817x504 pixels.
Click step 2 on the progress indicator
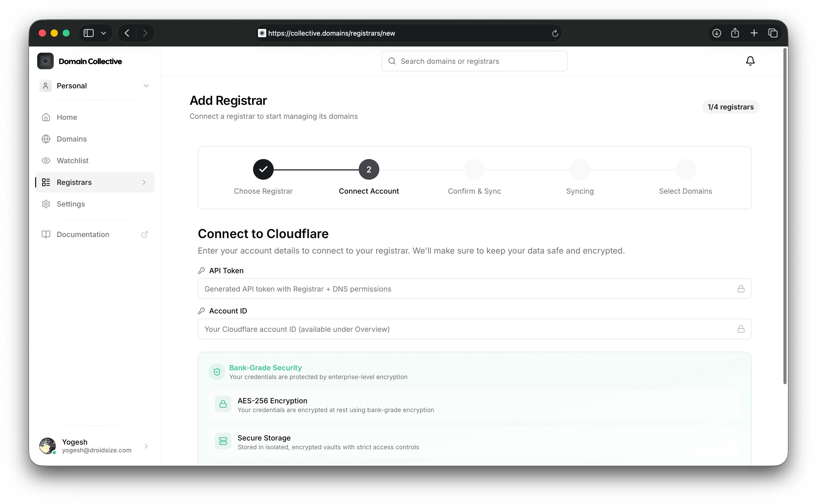tap(369, 169)
